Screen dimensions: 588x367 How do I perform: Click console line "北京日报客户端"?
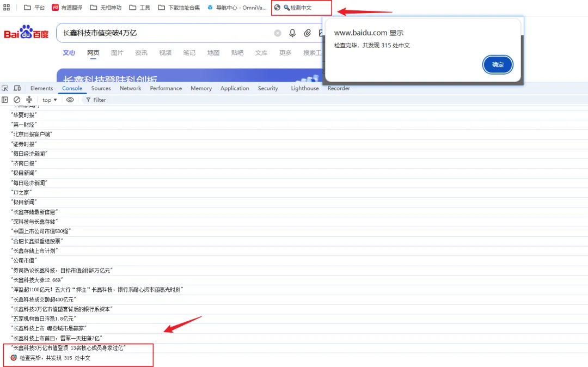(x=32, y=134)
